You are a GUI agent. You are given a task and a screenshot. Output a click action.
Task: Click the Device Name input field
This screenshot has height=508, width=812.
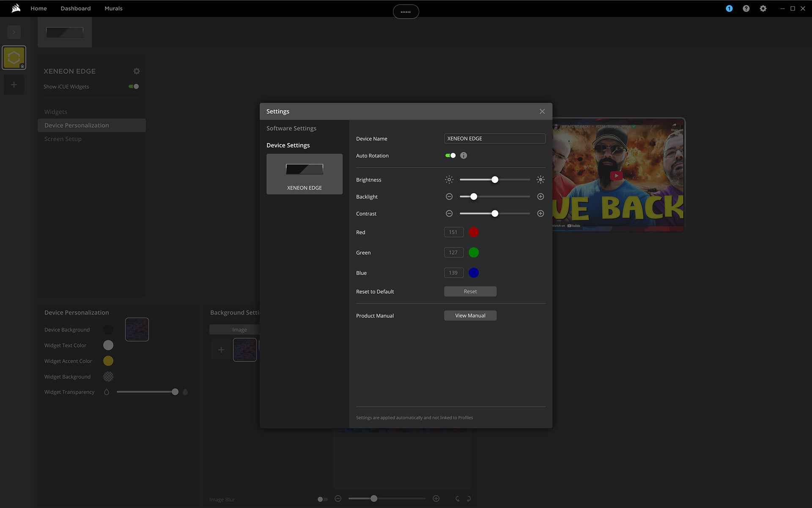pyautogui.click(x=494, y=138)
